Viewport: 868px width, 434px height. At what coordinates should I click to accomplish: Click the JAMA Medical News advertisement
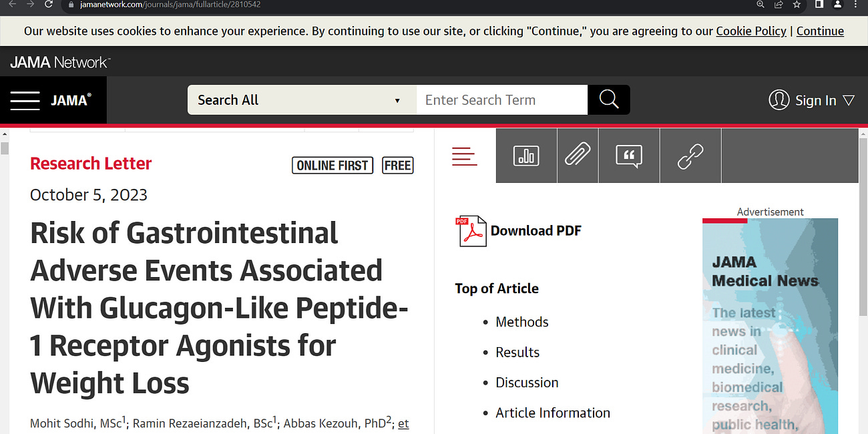tap(770, 326)
